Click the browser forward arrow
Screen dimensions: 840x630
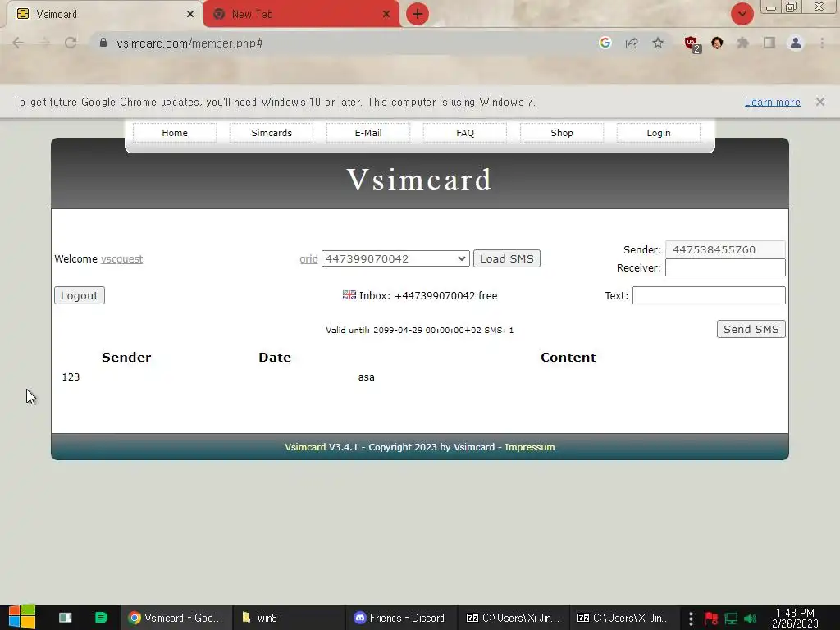[x=44, y=43]
